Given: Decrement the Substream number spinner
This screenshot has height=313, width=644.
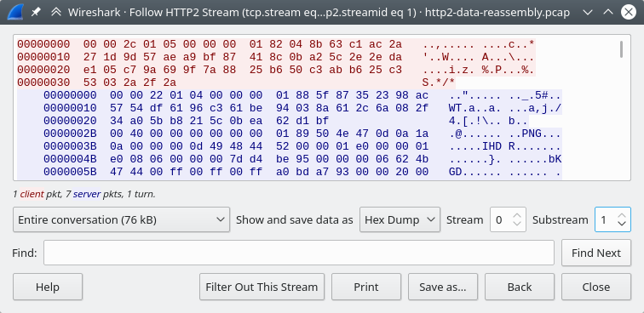Looking at the screenshot, I should click(x=622, y=224).
